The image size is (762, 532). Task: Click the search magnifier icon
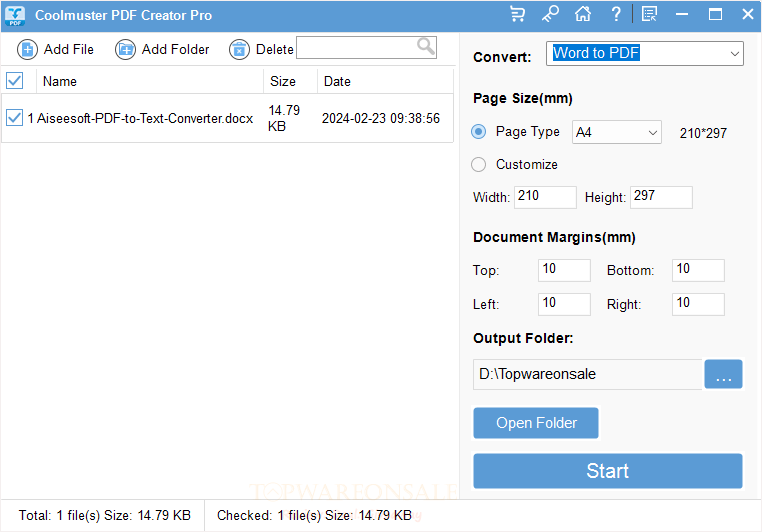coord(426,47)
